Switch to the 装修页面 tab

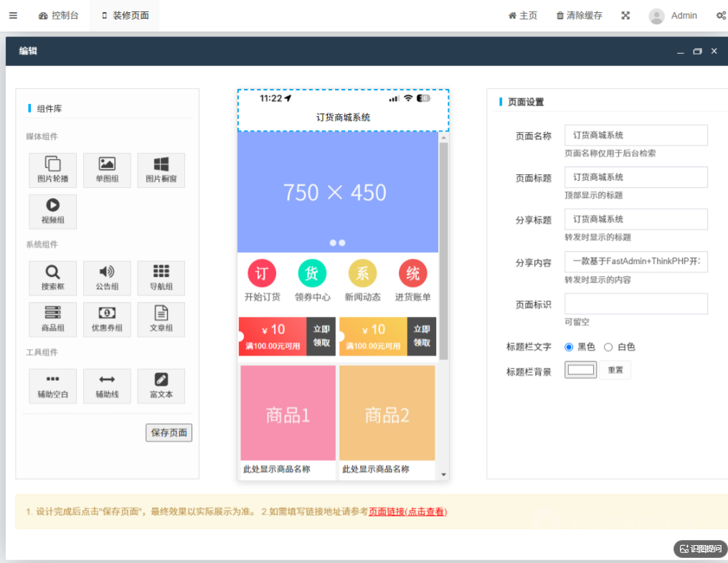(x=124, y=15)
